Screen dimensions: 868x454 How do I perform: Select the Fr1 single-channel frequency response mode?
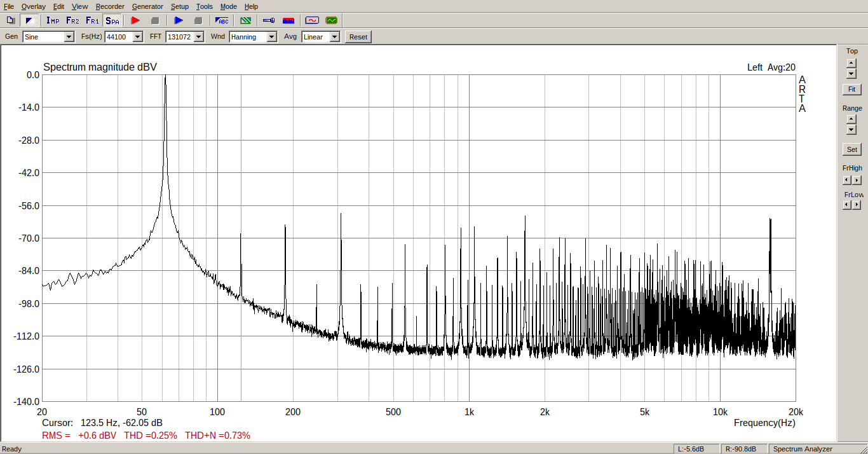92,20
